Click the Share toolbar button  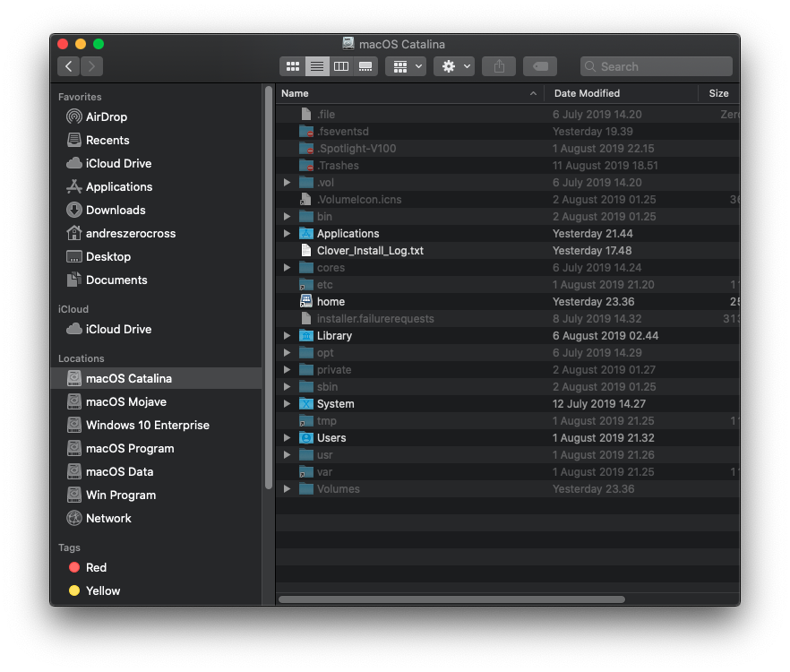point(499,66)
